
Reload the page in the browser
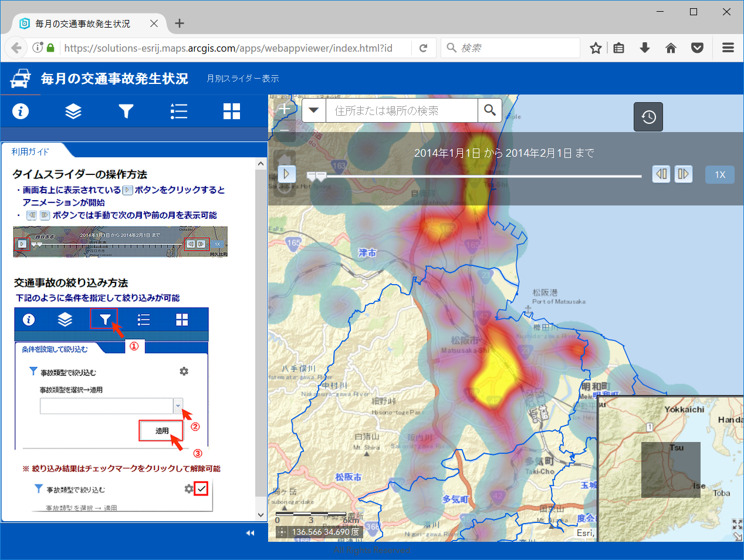pos(423,48)
